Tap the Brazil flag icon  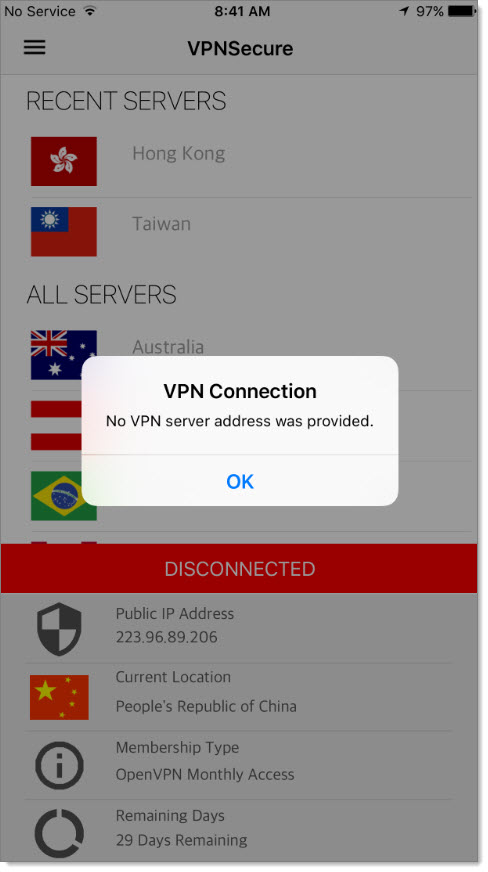[x=58, y=496]
